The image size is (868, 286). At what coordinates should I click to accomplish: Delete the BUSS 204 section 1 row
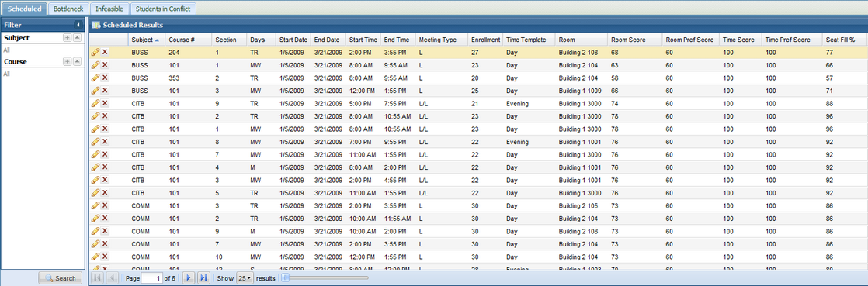point(105,53)
